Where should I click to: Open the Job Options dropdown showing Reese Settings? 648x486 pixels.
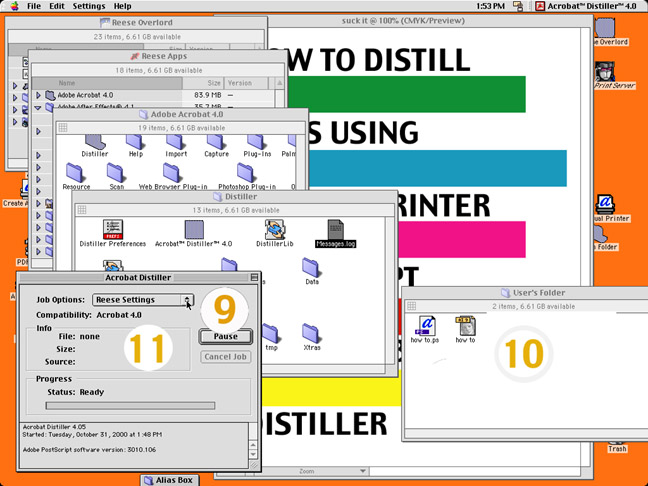tap(143, 300)
